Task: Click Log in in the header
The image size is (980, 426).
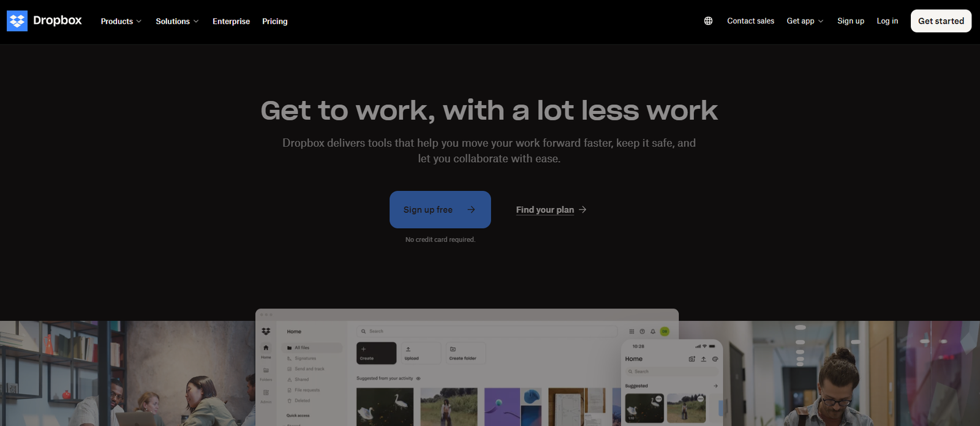Action: click(x=887, y=21)
